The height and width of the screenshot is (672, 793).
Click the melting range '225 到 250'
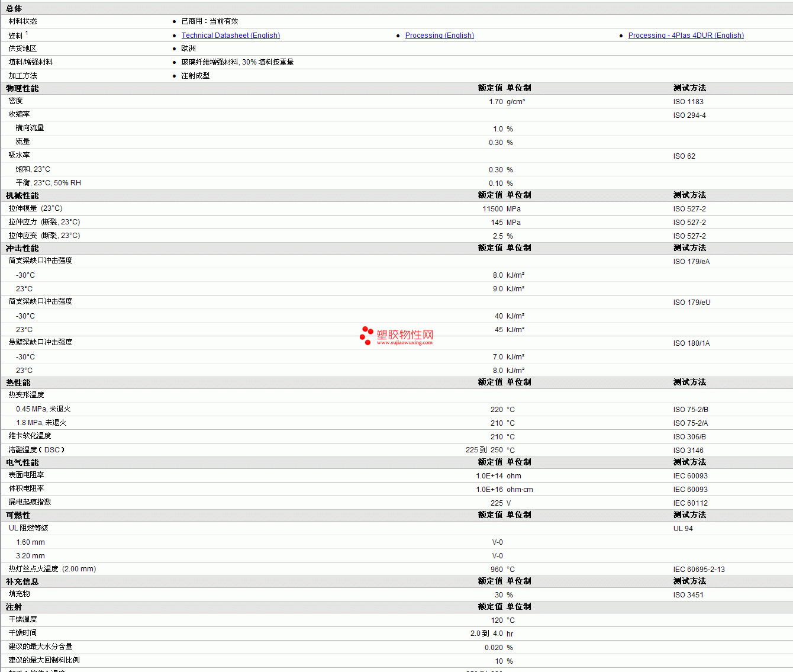[484, 450]
